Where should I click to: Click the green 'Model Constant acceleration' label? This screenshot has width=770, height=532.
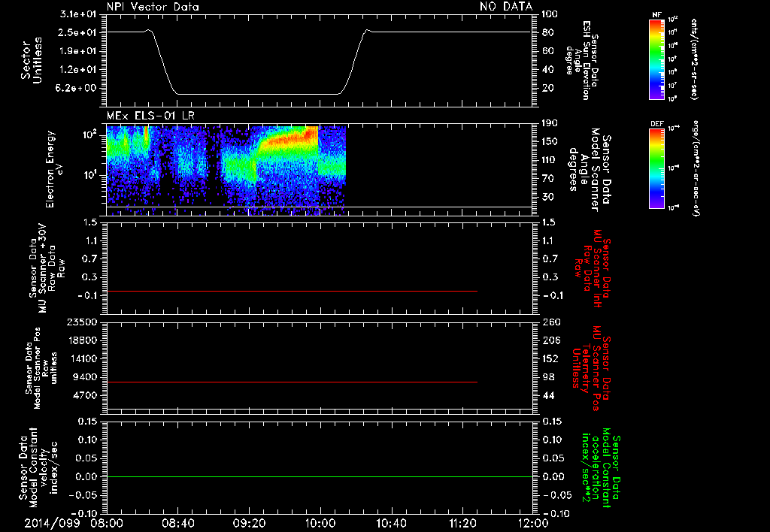(601, 467)
